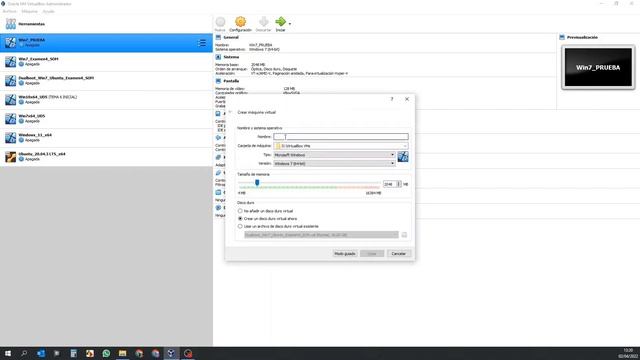Viewport: 640px width, 360px height.
Task: Open Configuración gear toolbar icon
Action: 240,24
